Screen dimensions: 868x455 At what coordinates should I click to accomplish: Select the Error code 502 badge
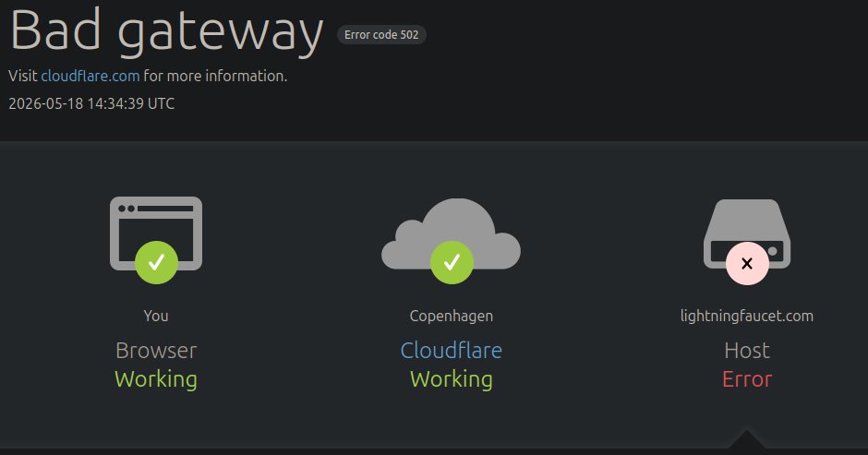(x=381, y=35)
